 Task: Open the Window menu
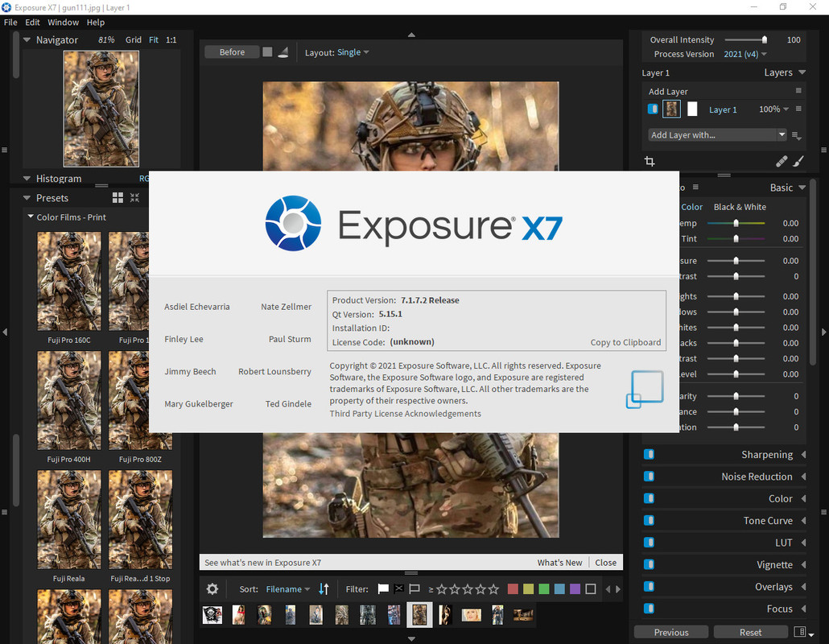point(63,23)
